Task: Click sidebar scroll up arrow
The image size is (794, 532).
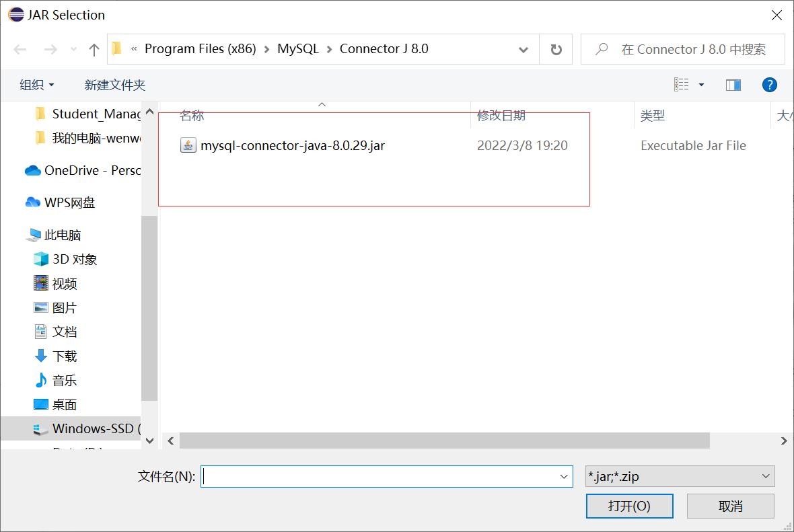Action: [149, 112]
